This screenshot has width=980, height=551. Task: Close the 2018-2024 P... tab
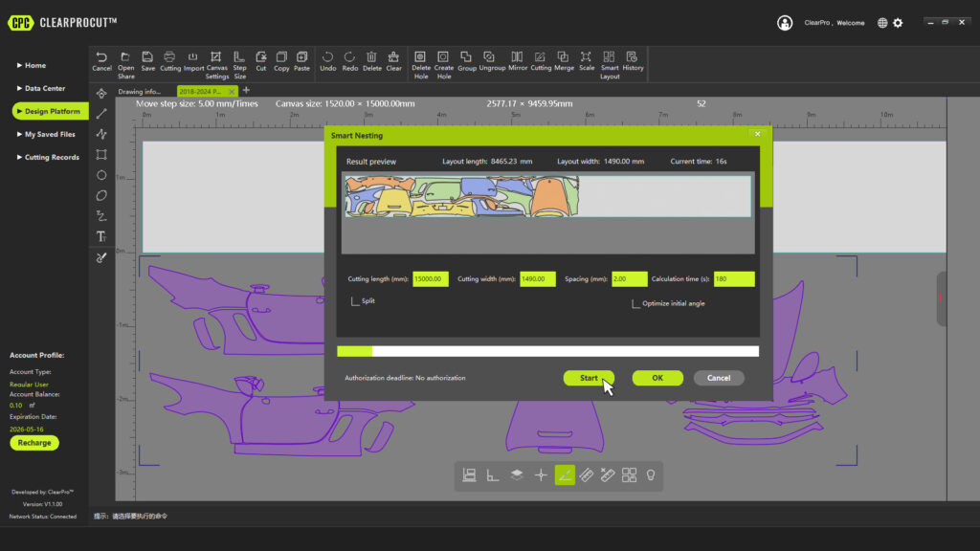232,91
